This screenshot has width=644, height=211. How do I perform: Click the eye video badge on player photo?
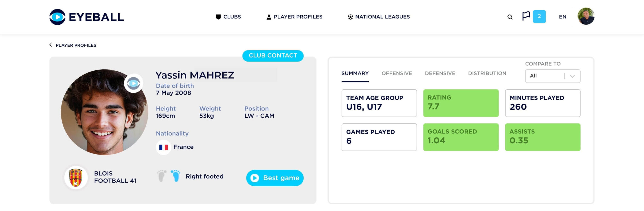[x=134, y=83]
